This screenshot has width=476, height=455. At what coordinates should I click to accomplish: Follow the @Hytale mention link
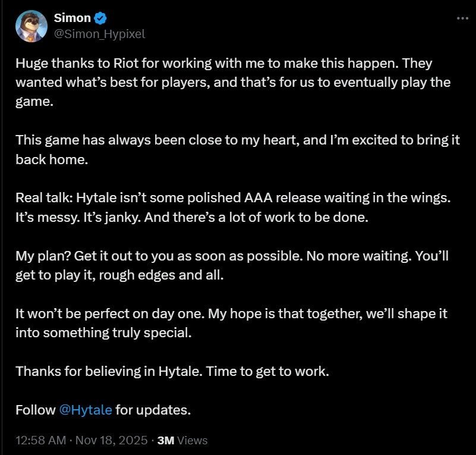tap(86, 410)
